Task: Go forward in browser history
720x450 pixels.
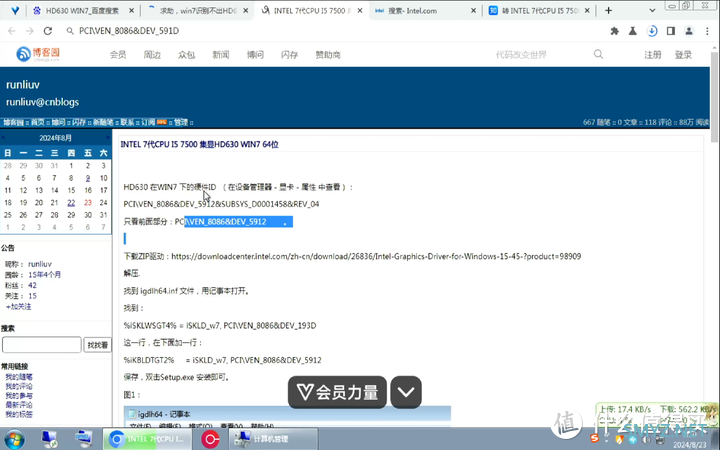Action: coord(30,31)
